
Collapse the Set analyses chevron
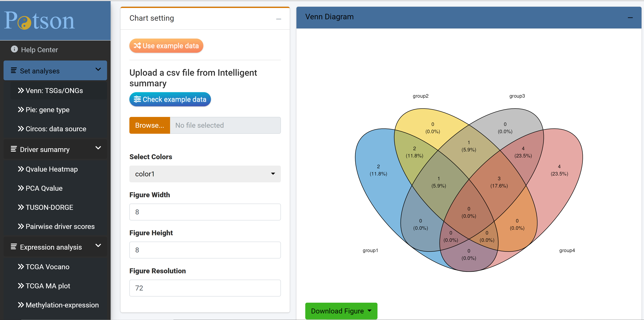pyautogui.click(x=98, y=70)
